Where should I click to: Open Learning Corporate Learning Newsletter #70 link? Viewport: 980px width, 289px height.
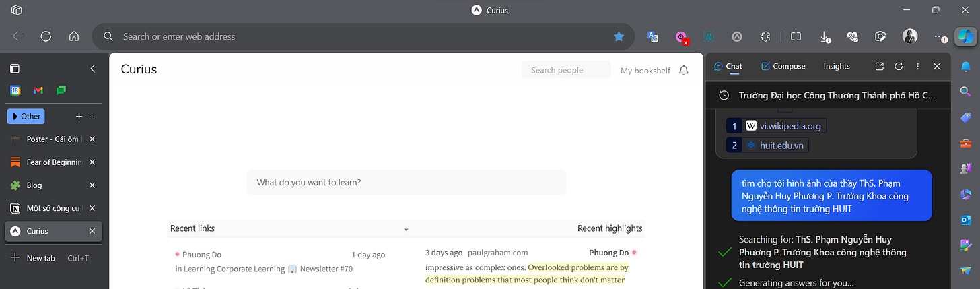pyautogui.click(x=264, y=269)
